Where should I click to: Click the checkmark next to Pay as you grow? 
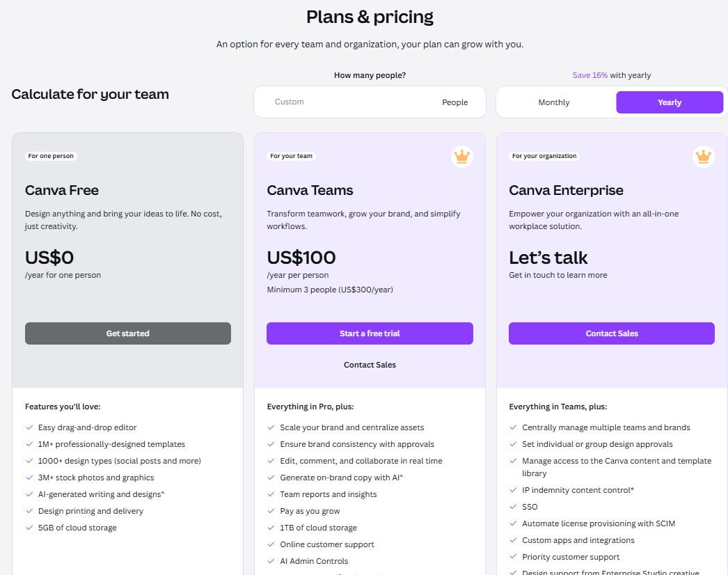(x=271, y=511)
